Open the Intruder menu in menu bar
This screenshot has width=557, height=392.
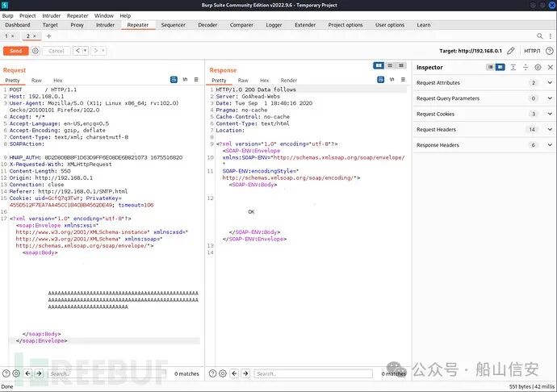pyautogui.click(x=51, y=15)
